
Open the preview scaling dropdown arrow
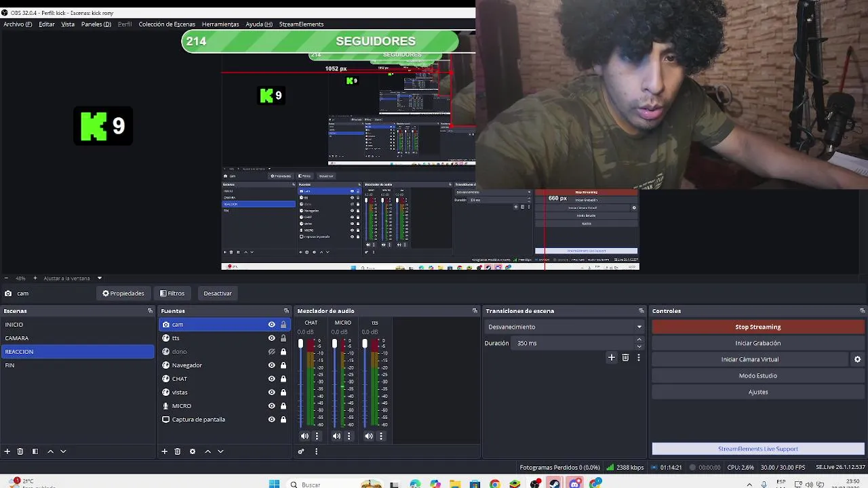tap(99, 278)
